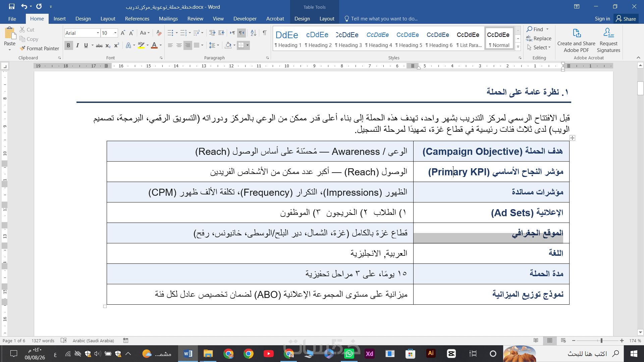Toggle Show/Hide paragraph marks
Screen dimensions: 644x362
click(x=265, y=33)
